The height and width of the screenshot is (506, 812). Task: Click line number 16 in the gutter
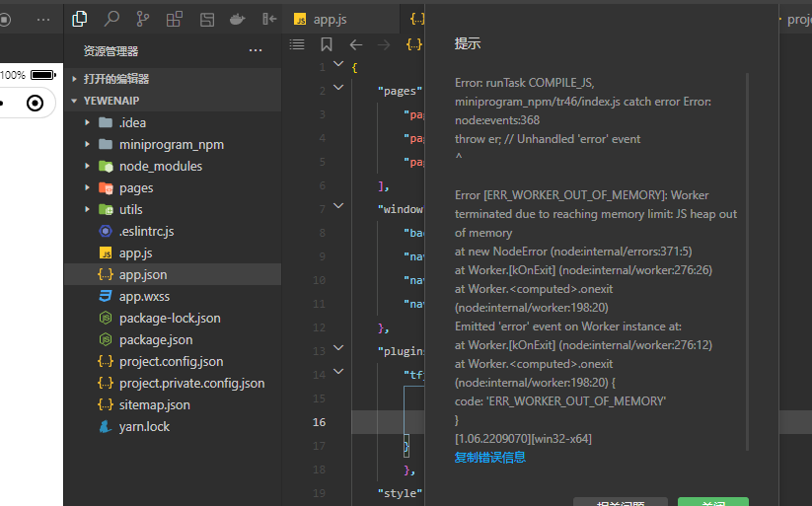coord(319,422)
